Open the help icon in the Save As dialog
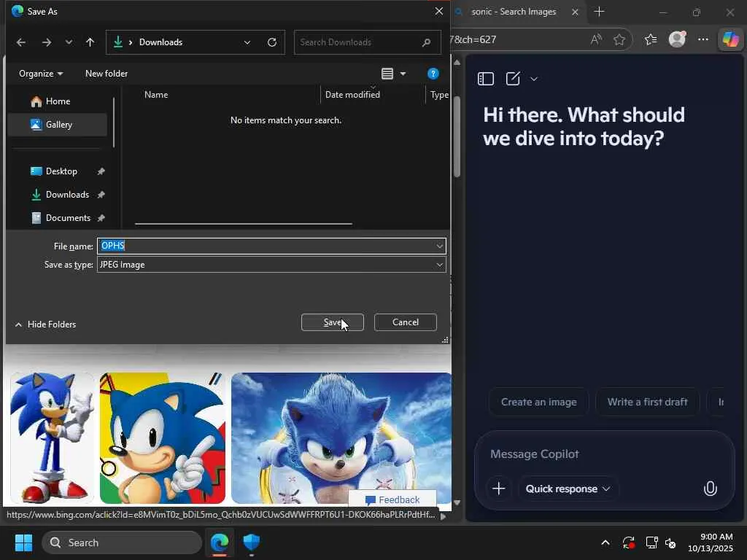747x560 pixels. [x=433, y=74]
